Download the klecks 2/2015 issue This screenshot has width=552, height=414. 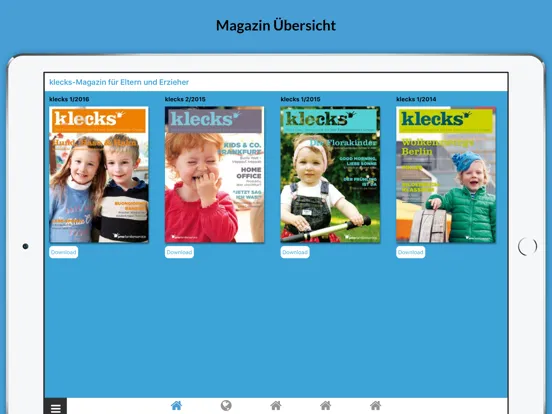[x=179, y=252]
